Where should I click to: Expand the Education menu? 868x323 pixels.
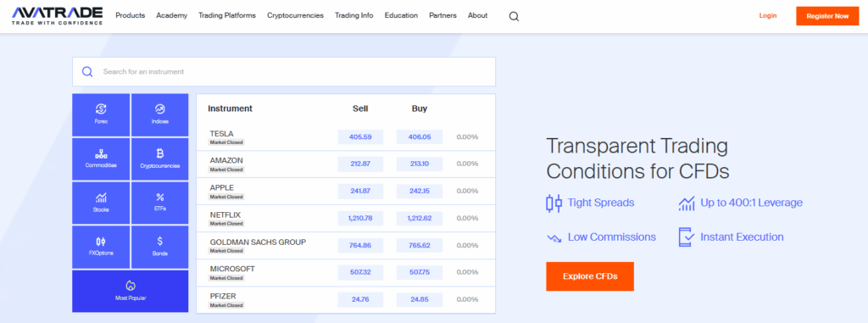click(401, 15)
